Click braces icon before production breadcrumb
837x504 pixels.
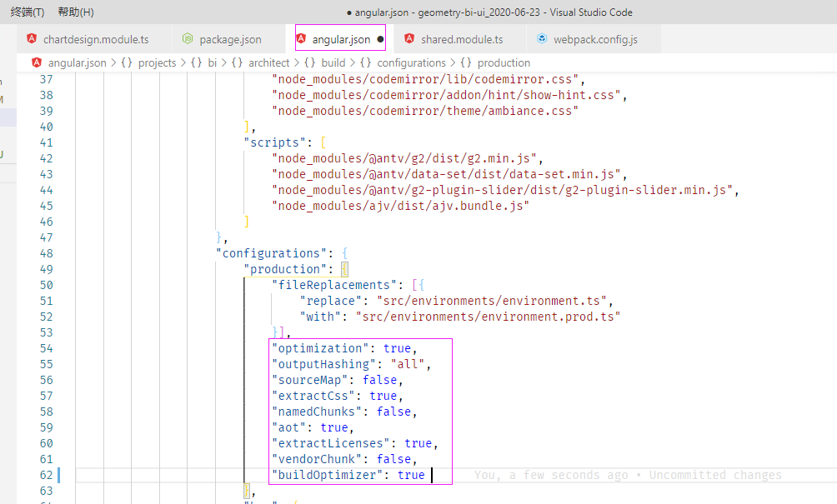465,62
